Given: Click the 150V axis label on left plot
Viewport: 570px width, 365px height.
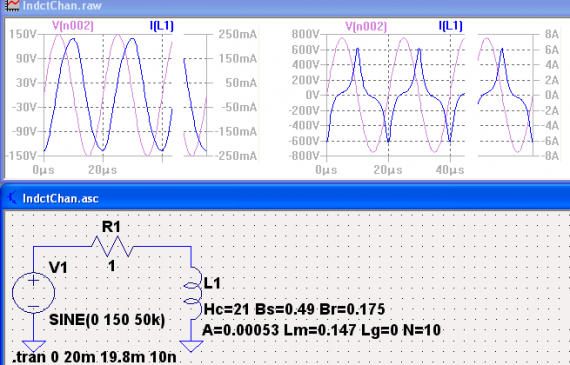Looking at the screenshot, I should click(23, 35).
